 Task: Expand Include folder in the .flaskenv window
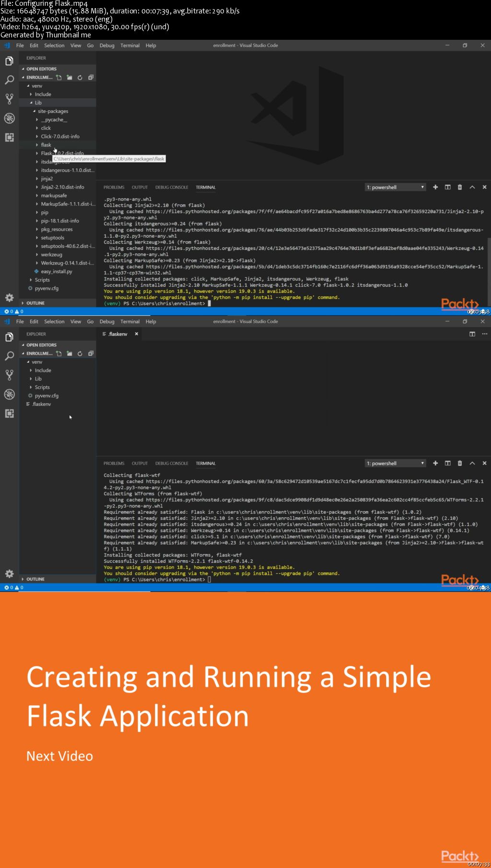[x=43, y=370]
